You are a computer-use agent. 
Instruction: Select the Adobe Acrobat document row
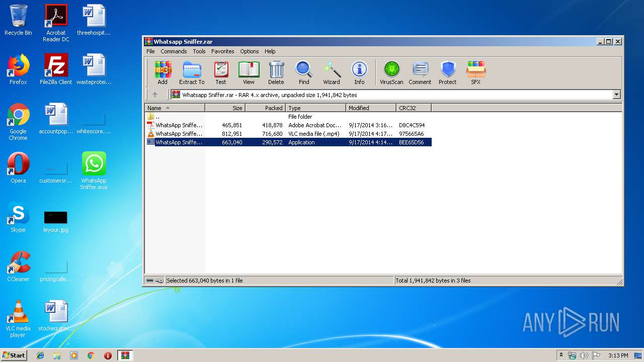288,125
